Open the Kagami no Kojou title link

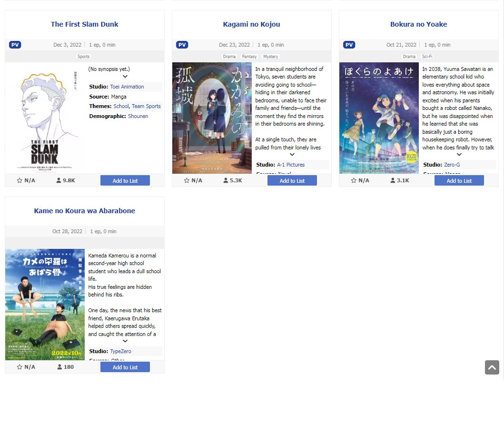[x=251, y=24]
